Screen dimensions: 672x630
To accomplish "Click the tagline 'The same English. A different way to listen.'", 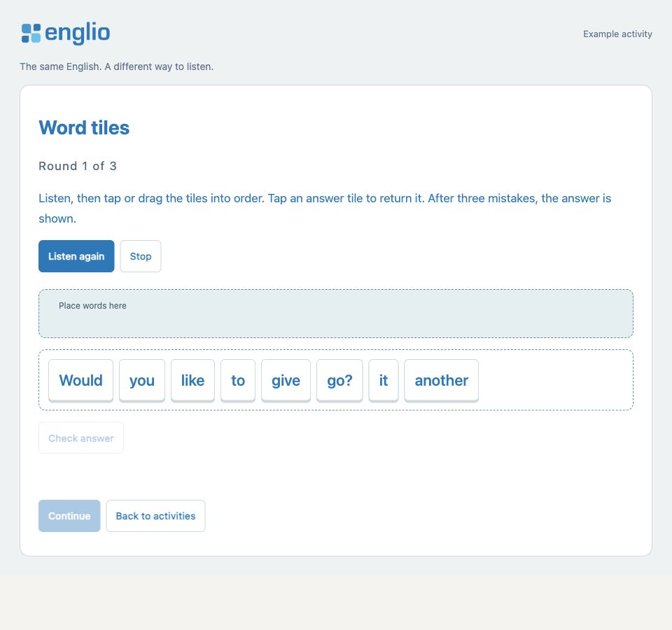I will point(117,67).
